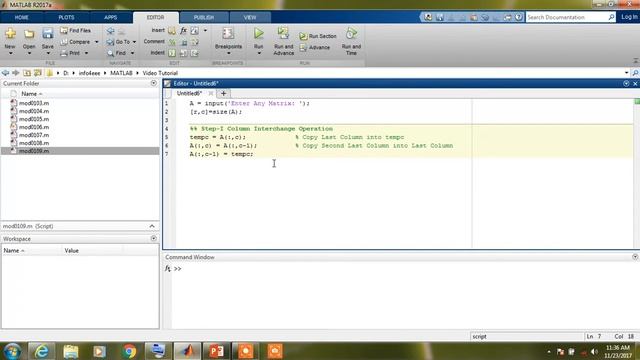This screenshot has width=640, height=360.
Task: Select file mod0107.m
Action: tap(34, 135)
